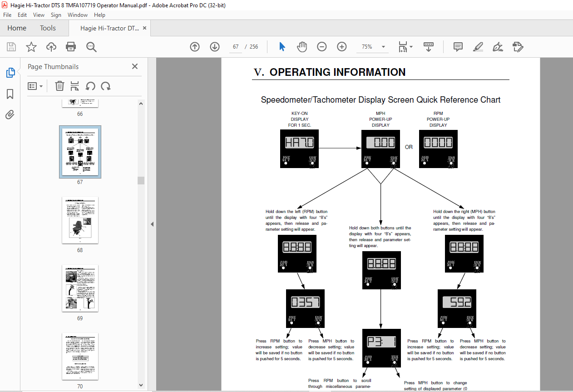Click the thumbnails panel scroll-down arrow
Viewport: 573px width, 392px height.
[x=141, y=385]
